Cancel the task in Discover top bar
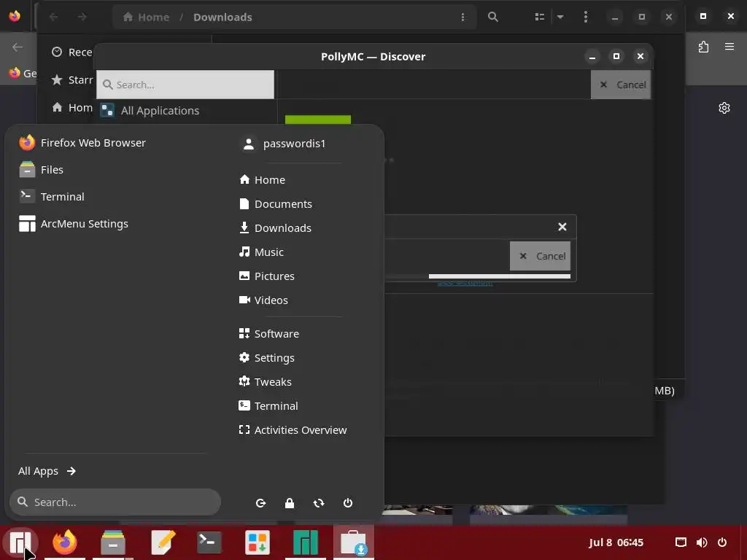The height and width of the screenshot is (560, 747). (621, 85)
